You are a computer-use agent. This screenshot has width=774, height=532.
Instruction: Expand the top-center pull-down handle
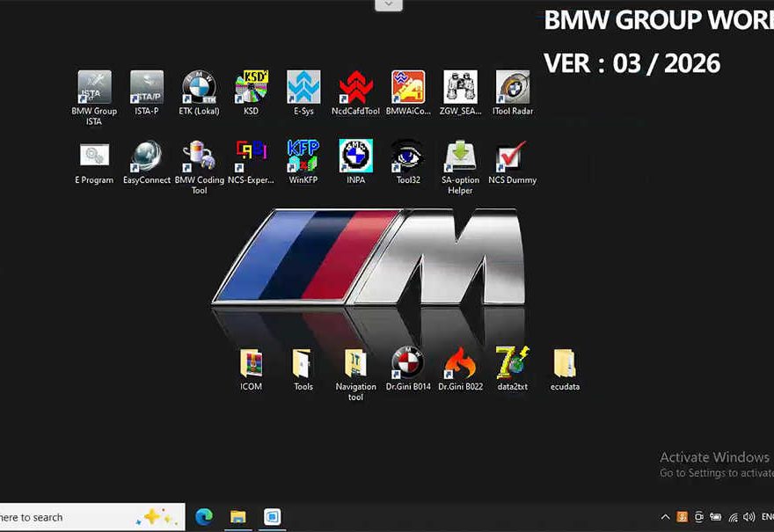[388, 5]
